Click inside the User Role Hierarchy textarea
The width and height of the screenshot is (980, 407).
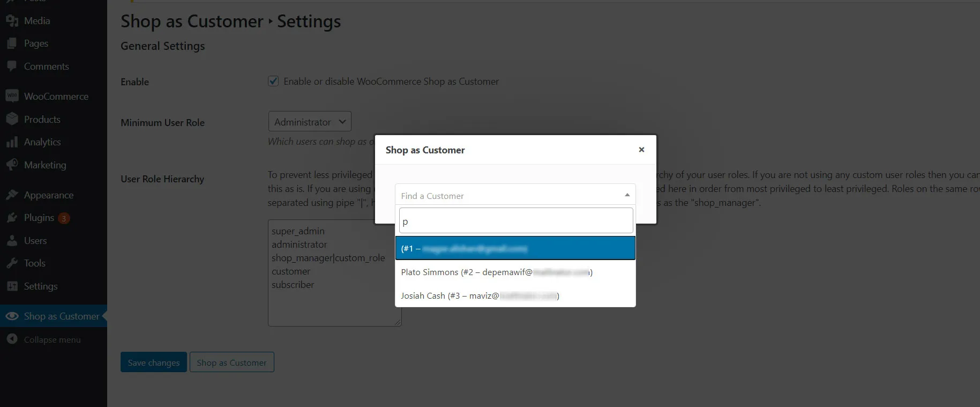coord(335,272)
